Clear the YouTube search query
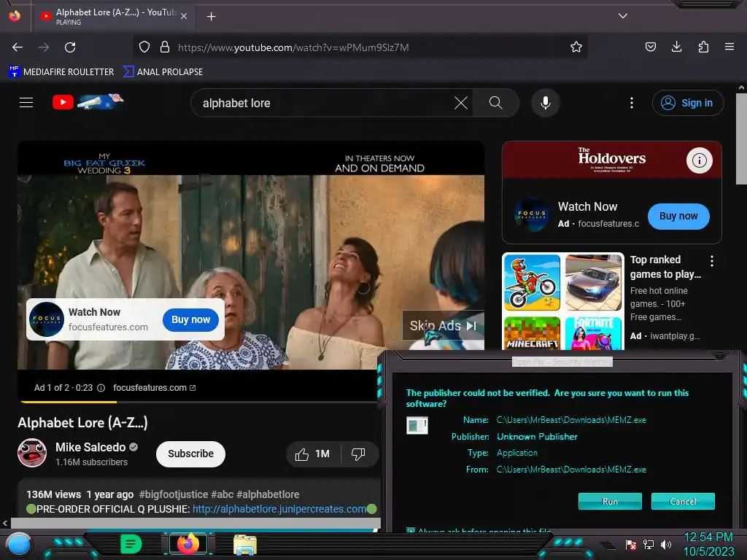Image resolution: width=747 pixels, height=560 pixels. [461, 103]
